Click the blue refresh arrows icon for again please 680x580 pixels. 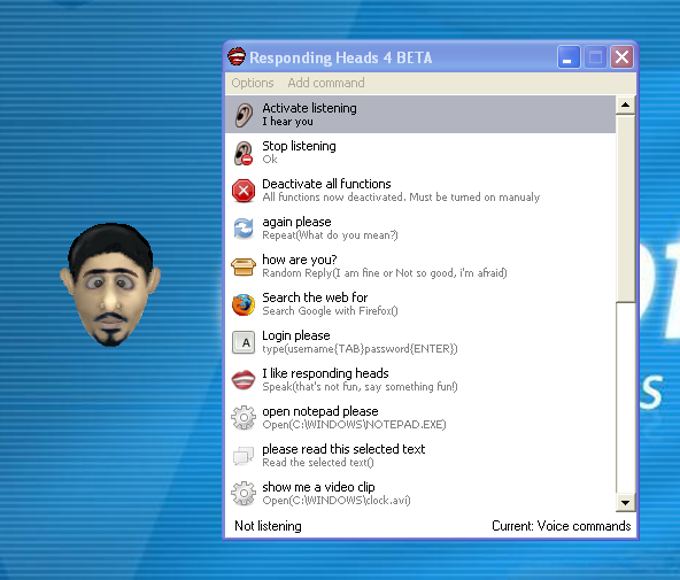click(243, 228)
